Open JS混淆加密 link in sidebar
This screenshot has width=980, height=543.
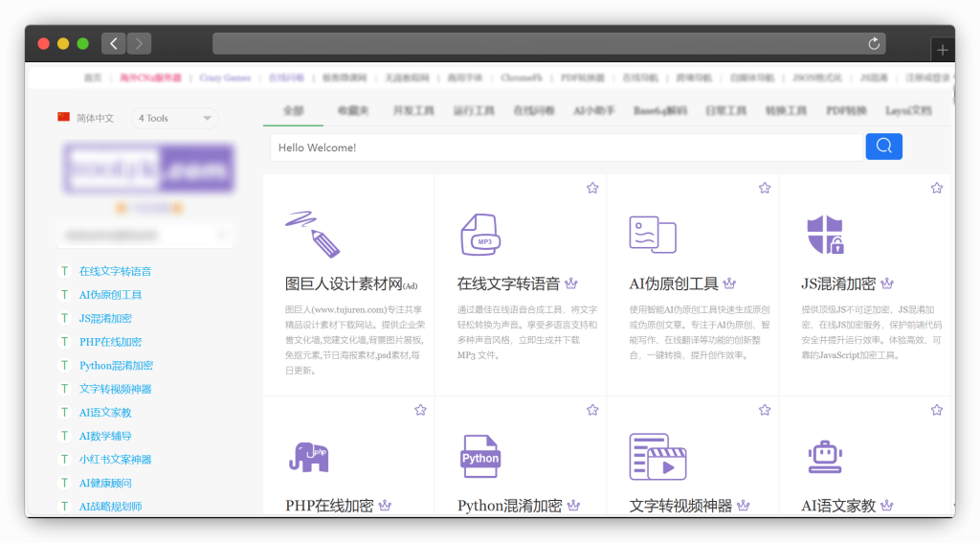coord(105,318)
